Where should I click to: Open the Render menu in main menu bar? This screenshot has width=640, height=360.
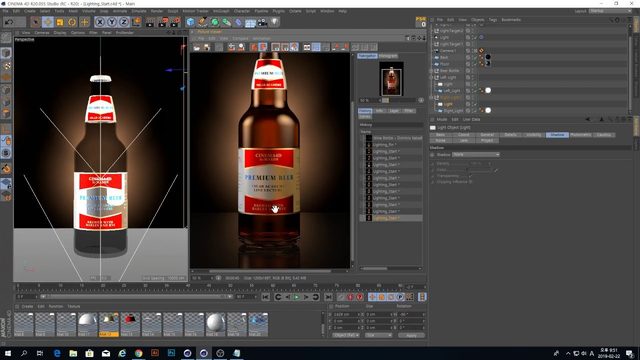pyautogui.click(x=157, y=11)
